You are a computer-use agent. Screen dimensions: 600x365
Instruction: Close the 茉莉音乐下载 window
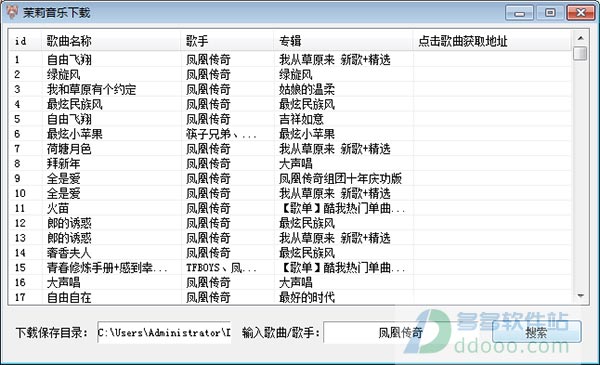tap(580, 13)
